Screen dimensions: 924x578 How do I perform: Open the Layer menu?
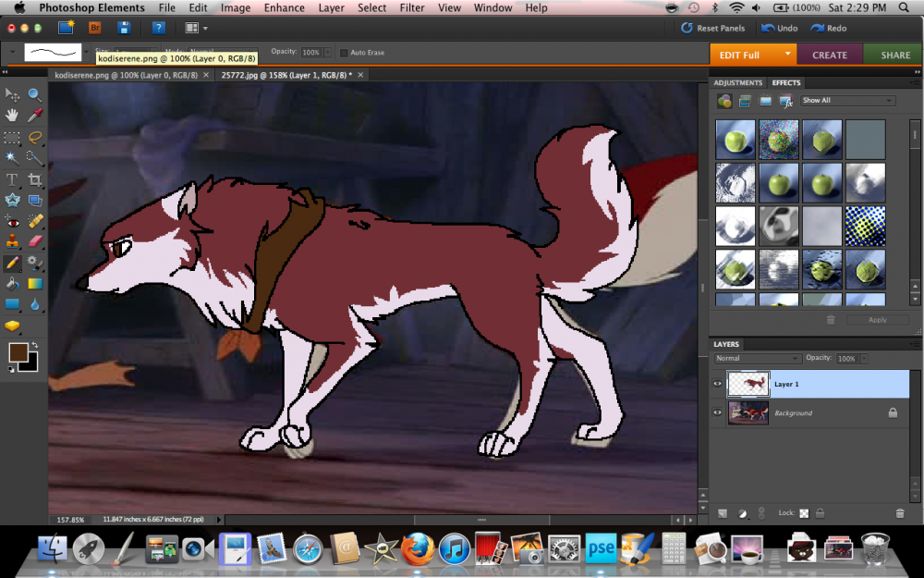click(x=331, y=7)
